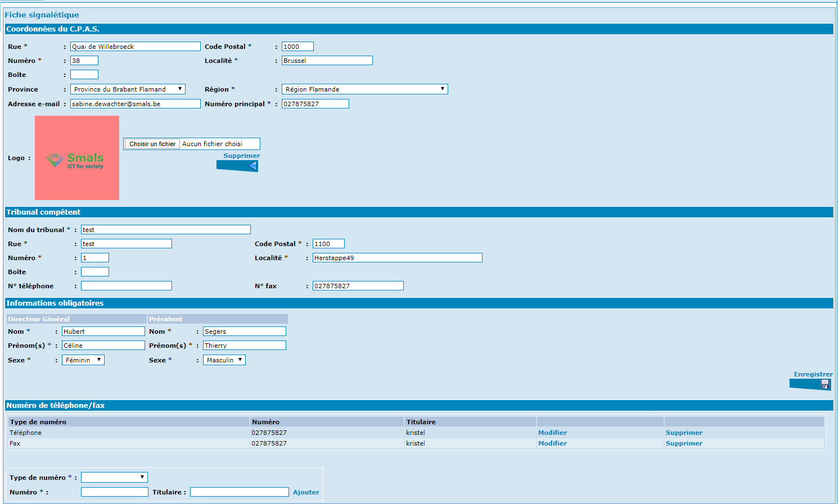Click the Code Postal field with 1000
This screenshot has width=839, height=504.
pyautogui.click(x=297, y=47)
